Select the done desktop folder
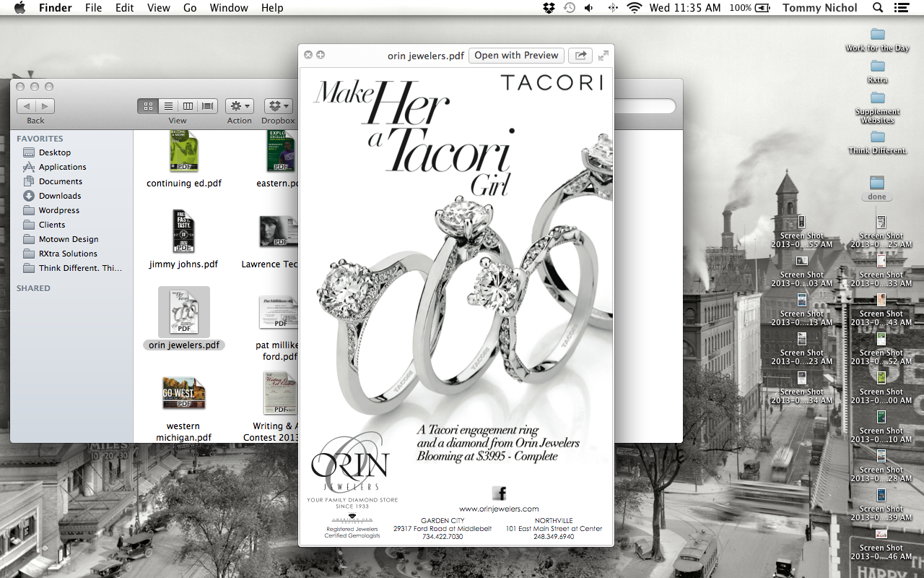Viewport: 924px width, 578px height. click(877, 183)
